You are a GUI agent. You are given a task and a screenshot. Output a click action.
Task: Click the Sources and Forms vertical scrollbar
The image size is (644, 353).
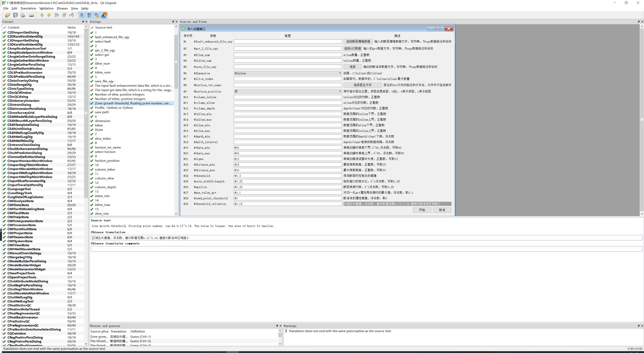(x=642, y=120)
